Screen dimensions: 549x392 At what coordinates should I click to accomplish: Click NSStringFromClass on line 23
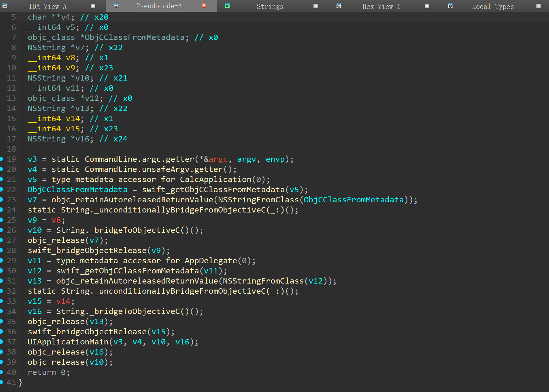click(x=258, y=200)
